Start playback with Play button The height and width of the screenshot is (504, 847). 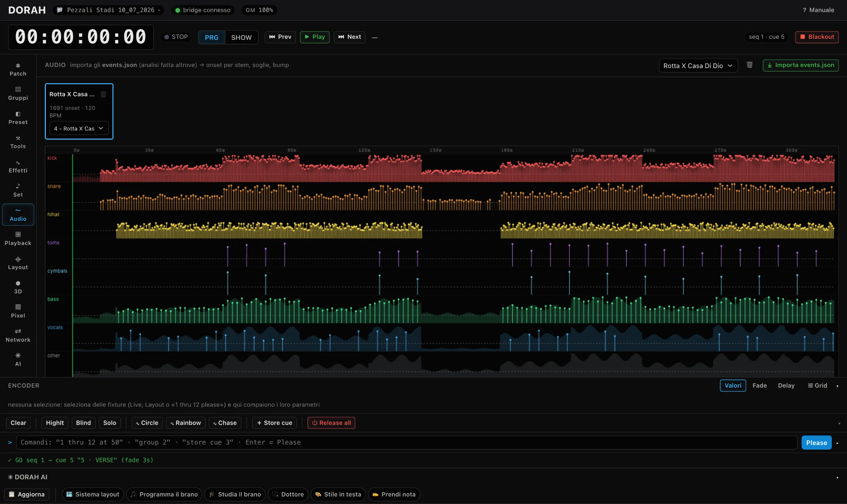point(315,37)
